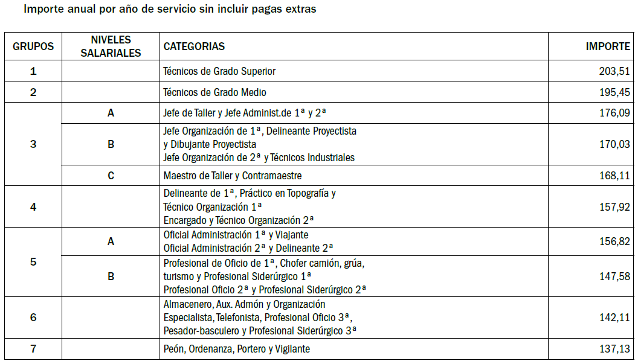Viewport: 635px width, 364px height.
Task: Click the group 4 cell
Action: click(x=33, y=206)
